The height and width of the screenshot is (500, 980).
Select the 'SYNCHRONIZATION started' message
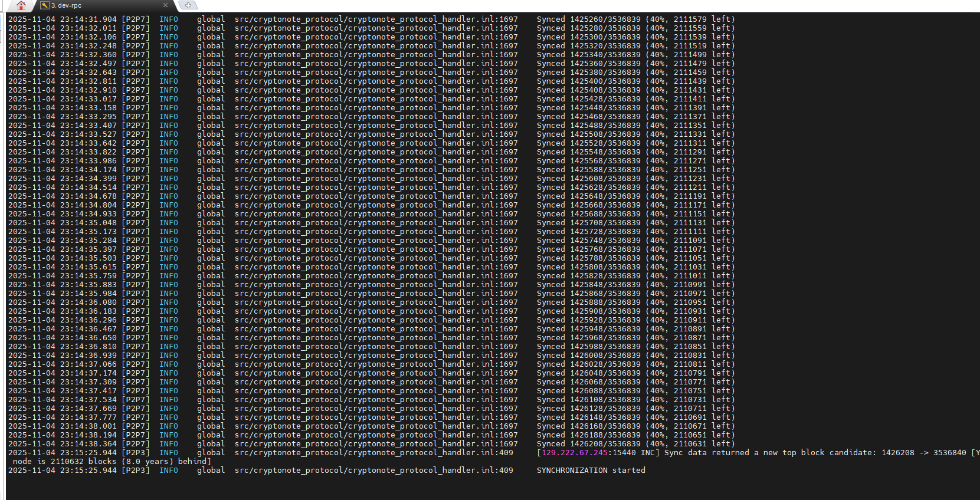[591, 471]
